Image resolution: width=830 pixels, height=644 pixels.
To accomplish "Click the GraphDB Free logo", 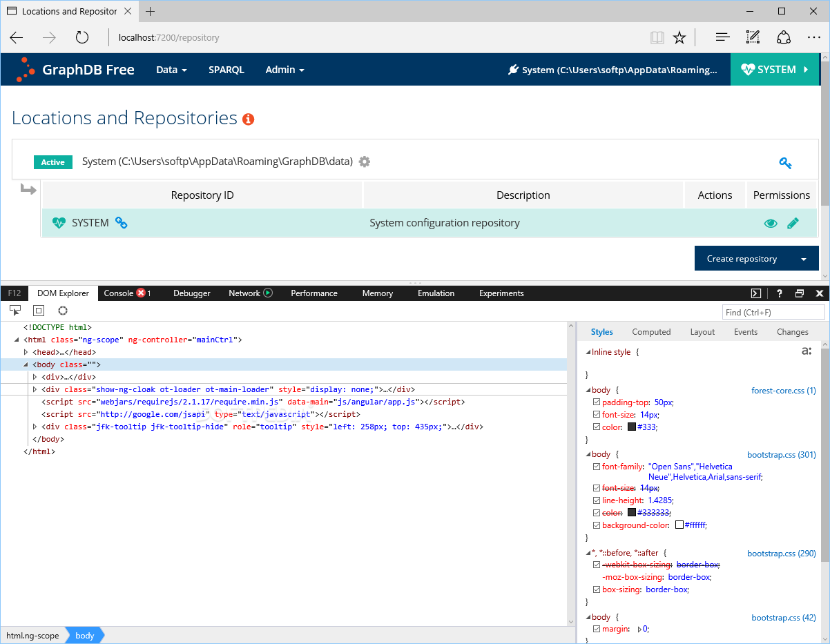I will [x=75, y=70].
